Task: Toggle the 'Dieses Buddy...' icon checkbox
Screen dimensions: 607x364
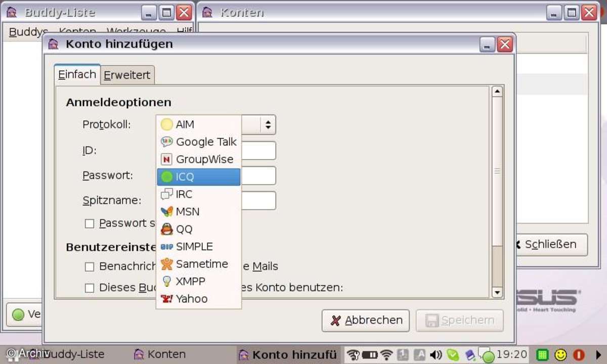Action: tap(90, 288)
